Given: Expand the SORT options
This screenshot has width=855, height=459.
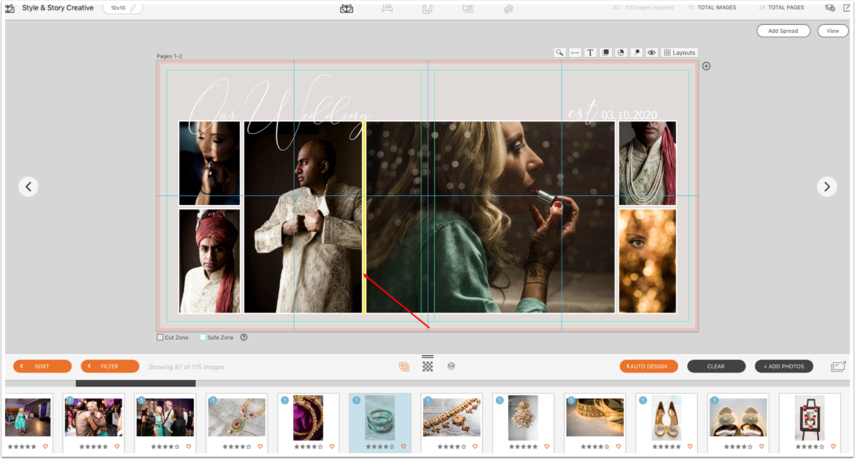Looking at the screenshot, I should (43, 366).
